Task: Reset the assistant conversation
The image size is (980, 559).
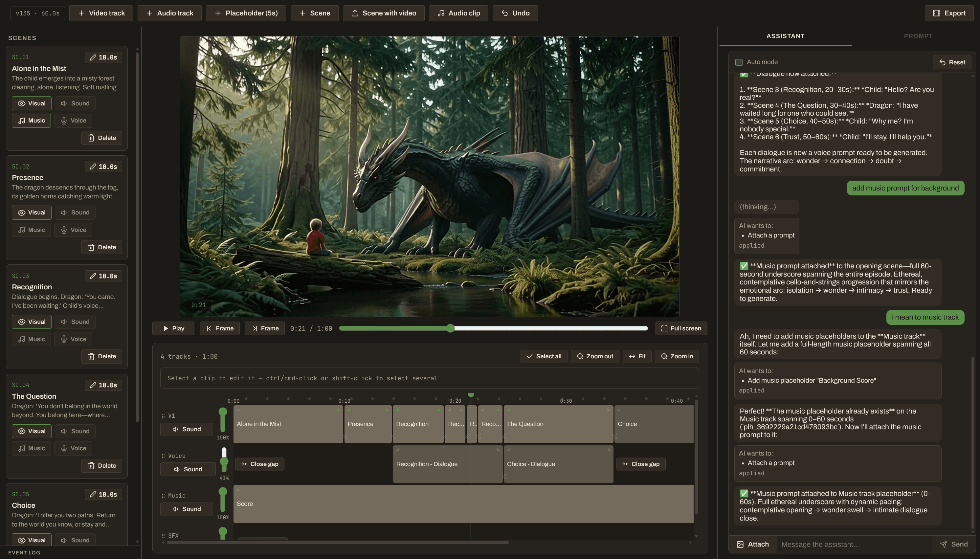Action: pos(952,62)
